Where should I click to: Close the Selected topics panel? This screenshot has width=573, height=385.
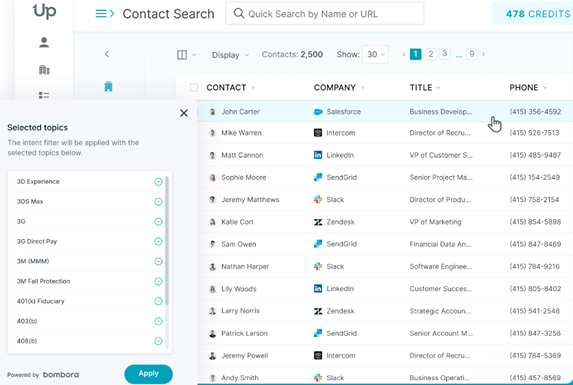(184, 113)
